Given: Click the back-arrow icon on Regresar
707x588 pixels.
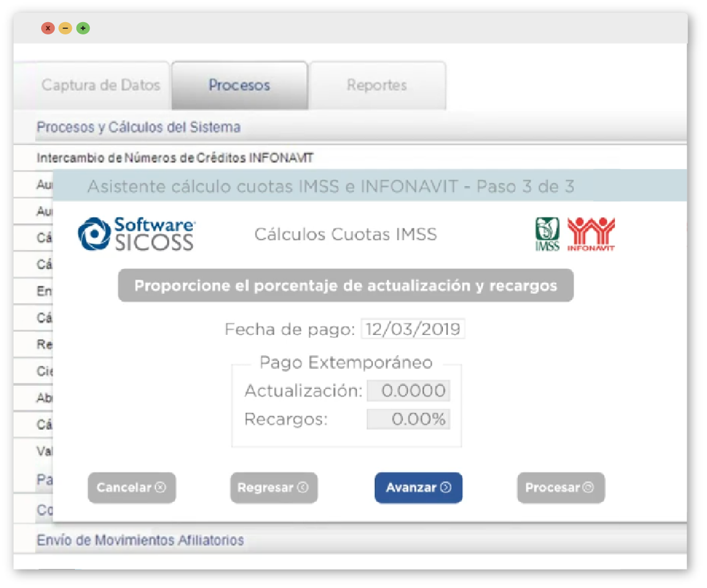Looking at the screenshot, I should pos(302,488).
